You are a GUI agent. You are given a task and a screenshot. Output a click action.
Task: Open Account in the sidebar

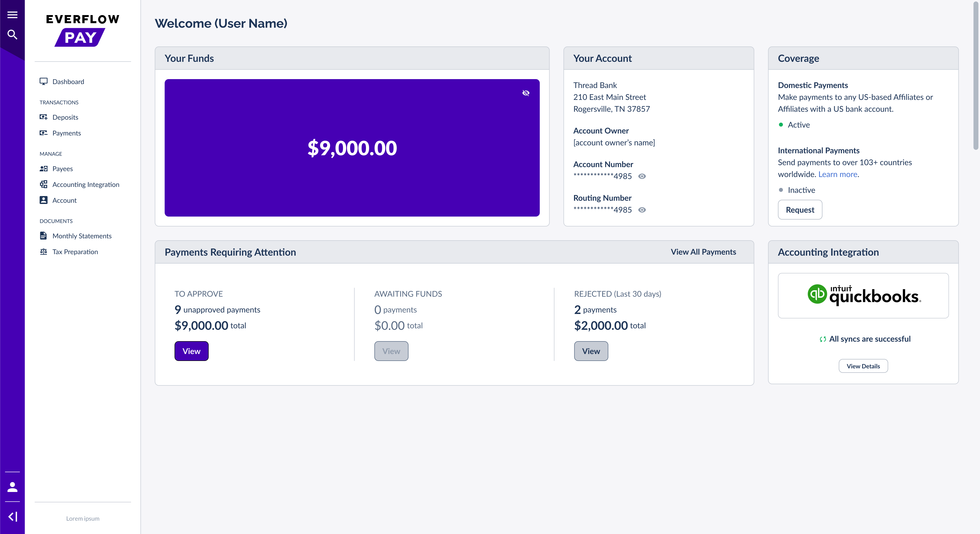tap(64, 200)
